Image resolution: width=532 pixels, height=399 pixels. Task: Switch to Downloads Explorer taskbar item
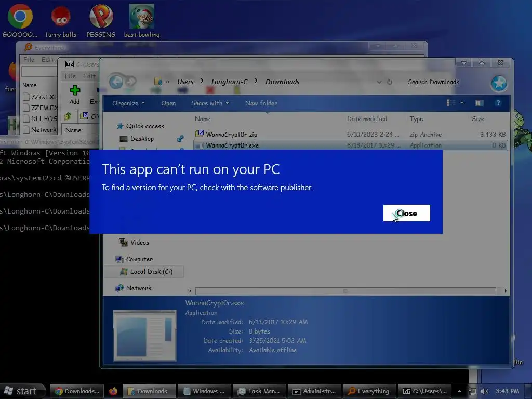[x=149, y=391]
